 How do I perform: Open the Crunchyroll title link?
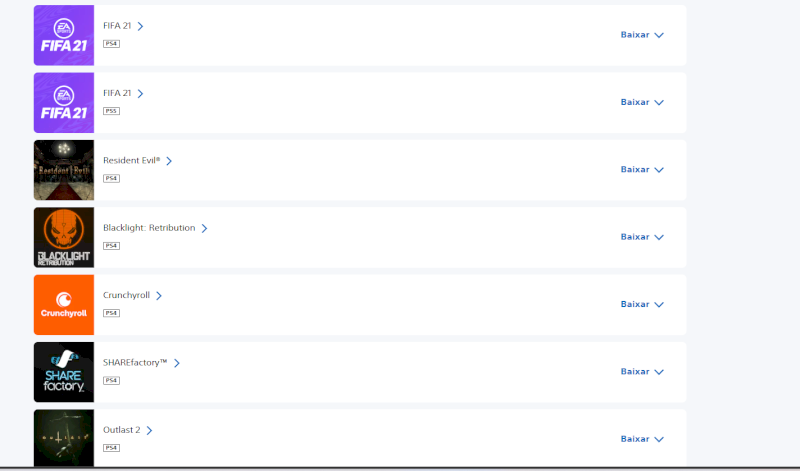point(126,295)
